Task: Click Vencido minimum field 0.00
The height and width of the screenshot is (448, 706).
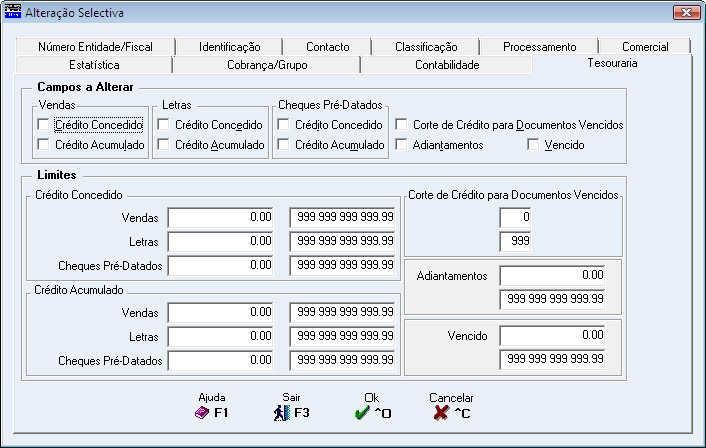Action: [x=552, y=335]
